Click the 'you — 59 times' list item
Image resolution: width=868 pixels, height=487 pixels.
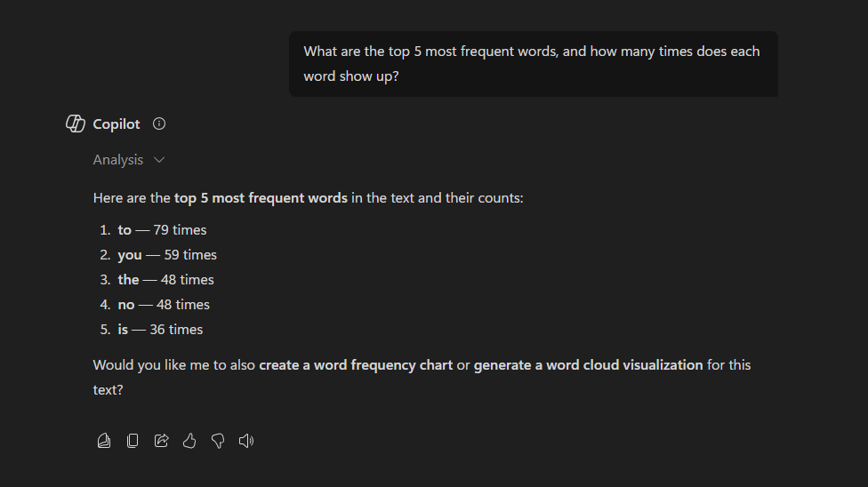point(167,255)
